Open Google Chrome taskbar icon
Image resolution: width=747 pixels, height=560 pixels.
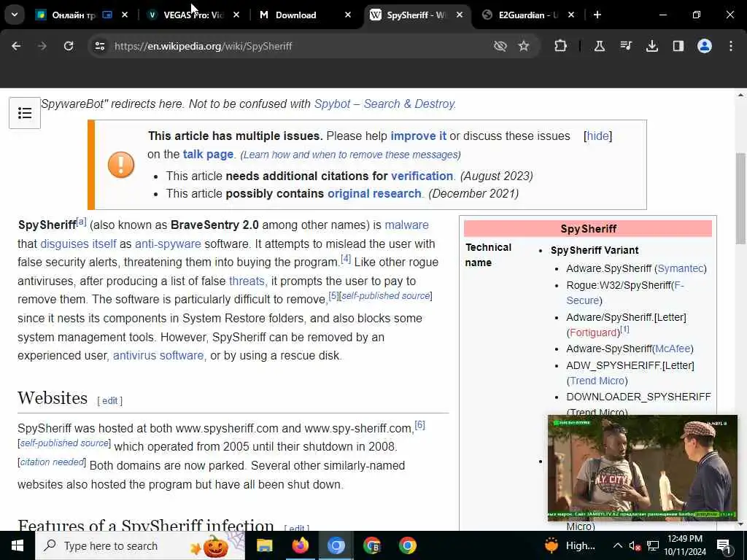[x=407, y=545]
